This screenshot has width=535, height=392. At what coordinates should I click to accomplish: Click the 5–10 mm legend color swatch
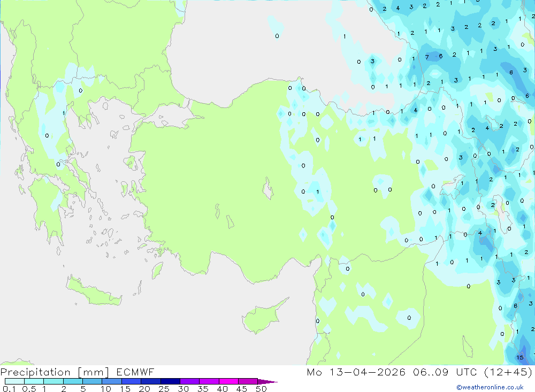click(92, 381)
